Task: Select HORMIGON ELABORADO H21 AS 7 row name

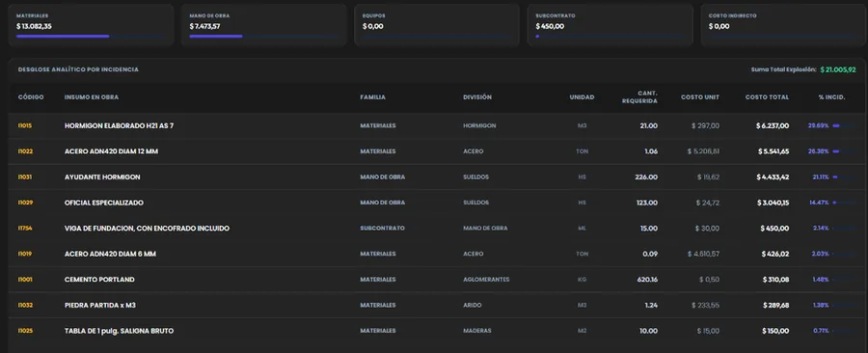Action: 119,125
